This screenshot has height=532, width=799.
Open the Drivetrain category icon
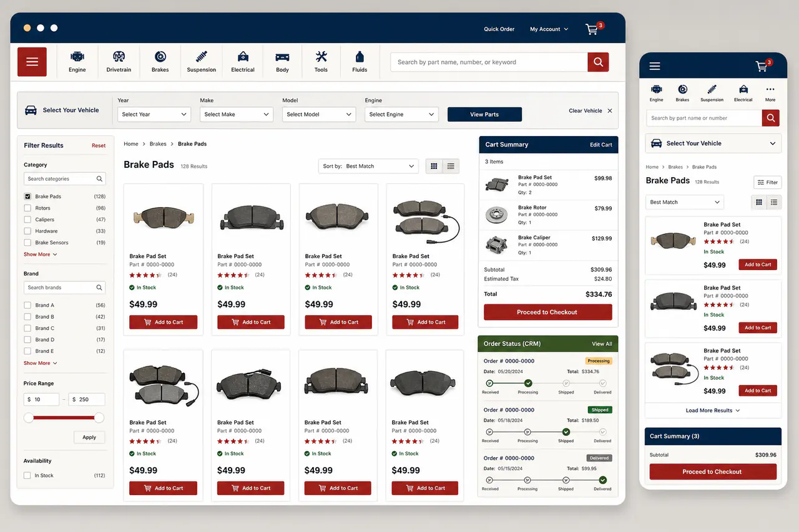(x=119, y=57)
